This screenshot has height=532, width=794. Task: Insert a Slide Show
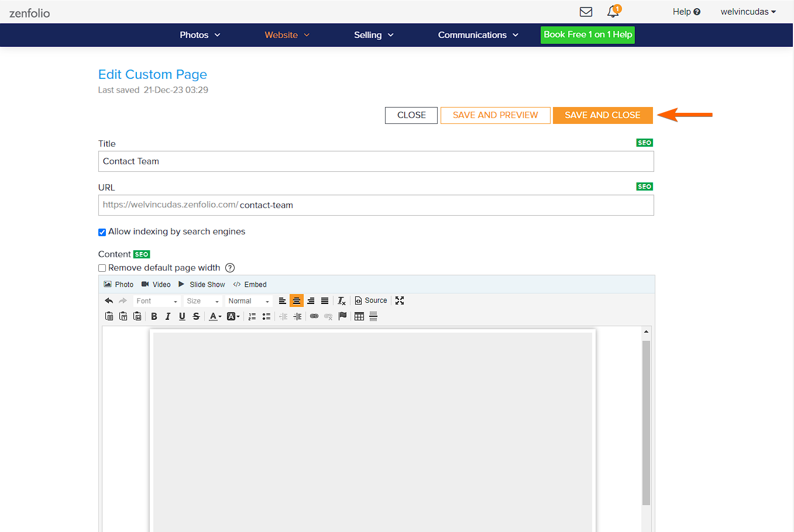click(x=202, y=285)
